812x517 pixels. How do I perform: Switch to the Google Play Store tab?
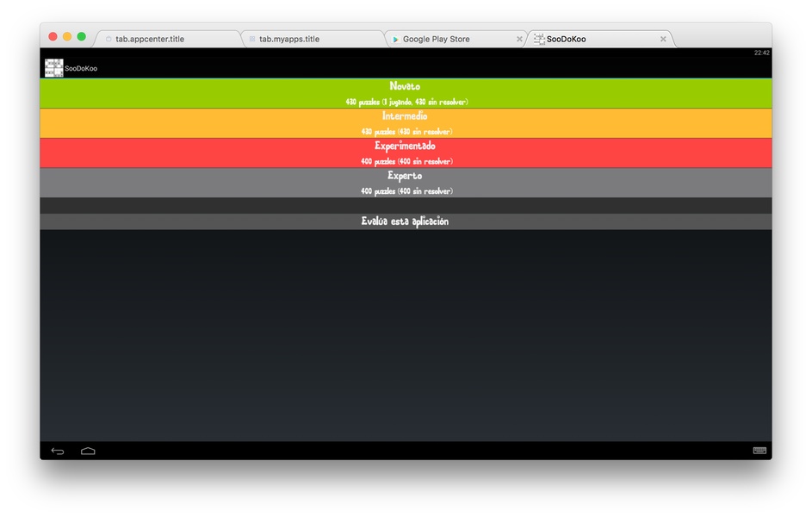click(x=456, y=39)
